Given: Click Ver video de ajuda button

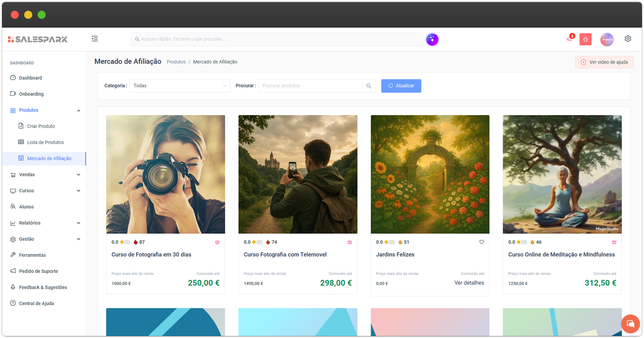Looking at the screenshot, I should pyautogui.click(x=604, y=62).
